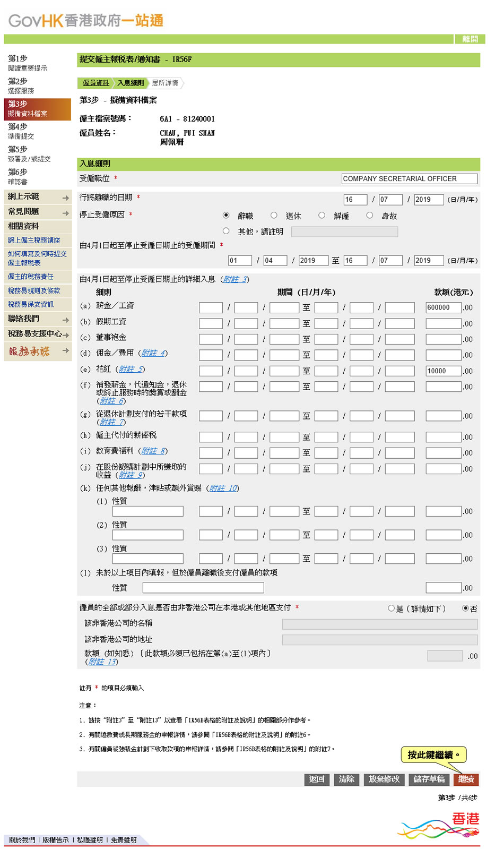Expand the 稅務易支援中心 sidebar menu
Screen dimensions: 504x849
(x=38, y=334)
